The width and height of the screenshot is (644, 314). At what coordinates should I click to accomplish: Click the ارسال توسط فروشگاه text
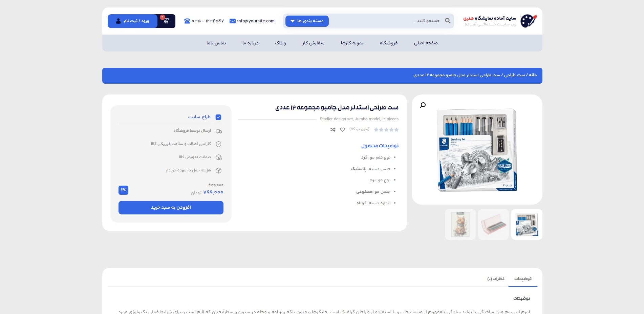[192, 131]
